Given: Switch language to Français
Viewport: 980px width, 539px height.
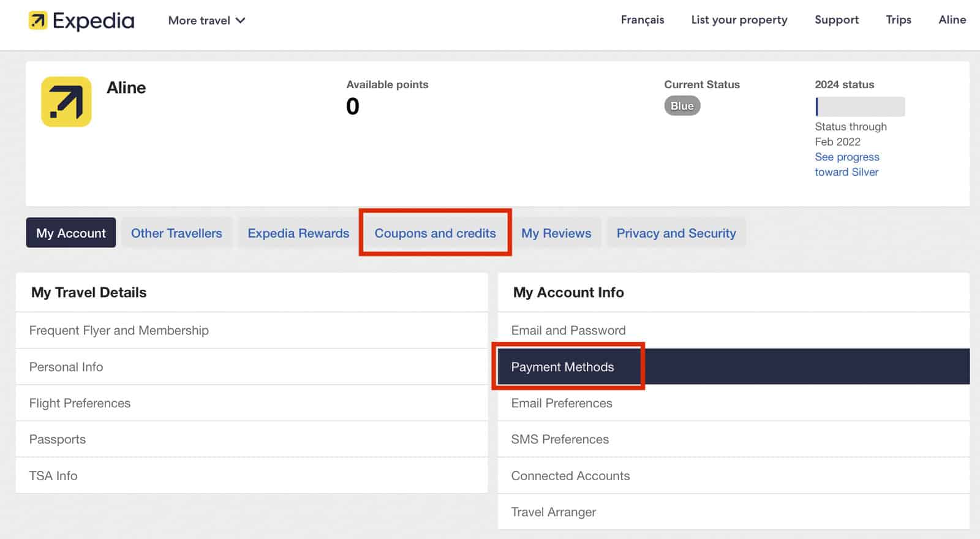Looking at the screenshot, I should pyautogui.click(x=642, y=20).
